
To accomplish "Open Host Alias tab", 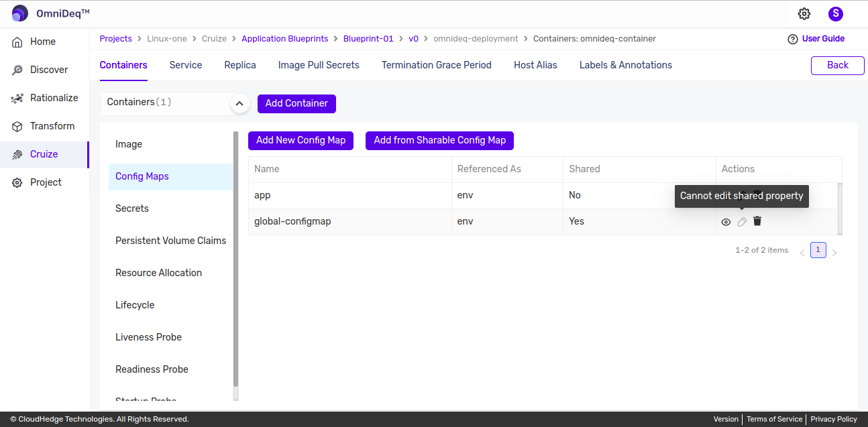I will click(535, 65).
